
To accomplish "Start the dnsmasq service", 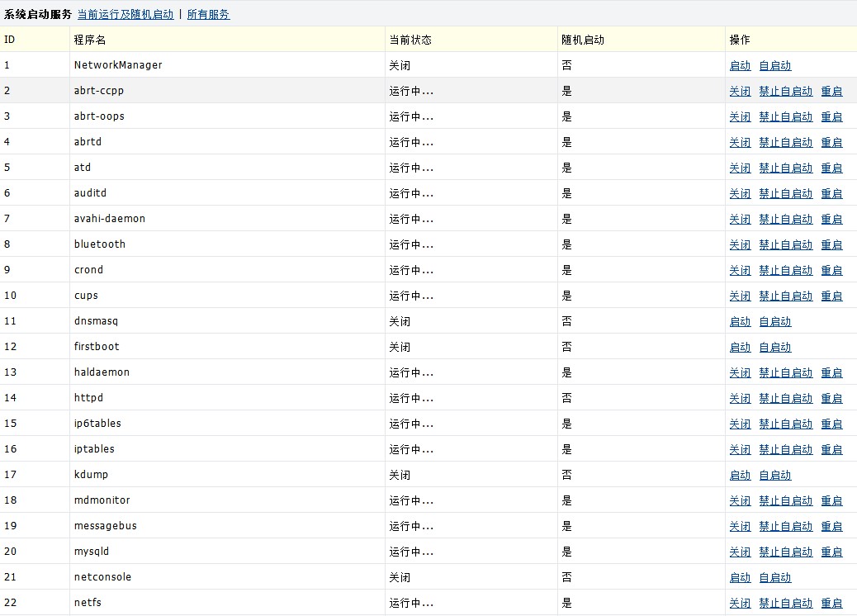I will (740, 322).
